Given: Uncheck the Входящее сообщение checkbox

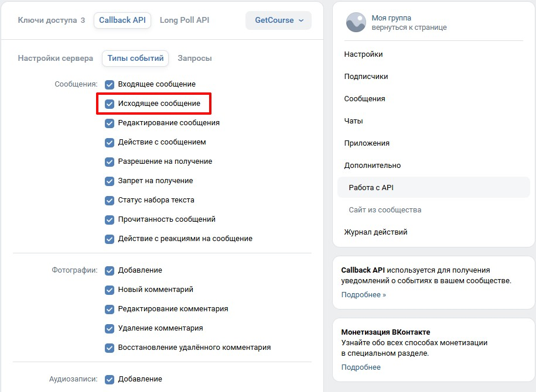Looking at the screenshot, I should (110, 84).
